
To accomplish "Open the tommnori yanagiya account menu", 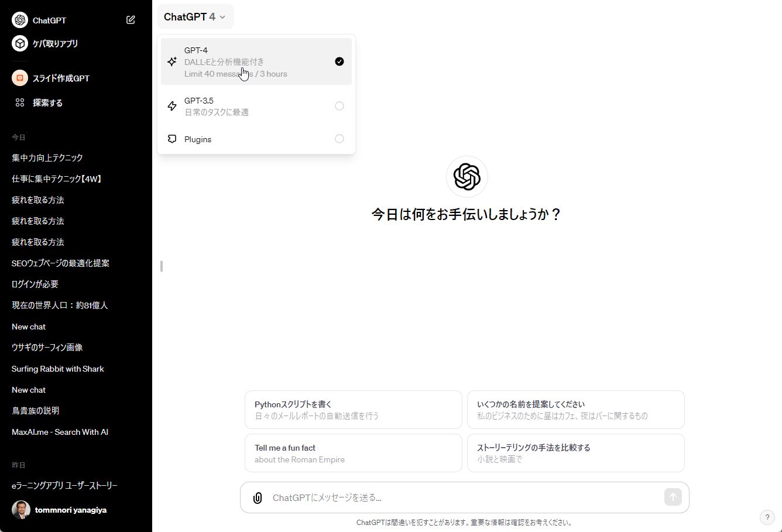I will pyautogui.click(x=70, y=510).
